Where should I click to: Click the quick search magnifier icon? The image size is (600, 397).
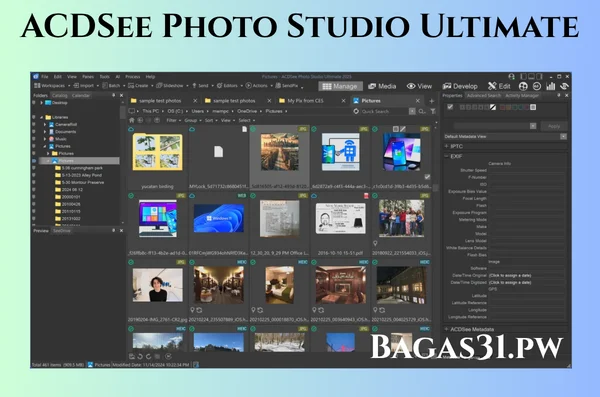tap(422, 111)
